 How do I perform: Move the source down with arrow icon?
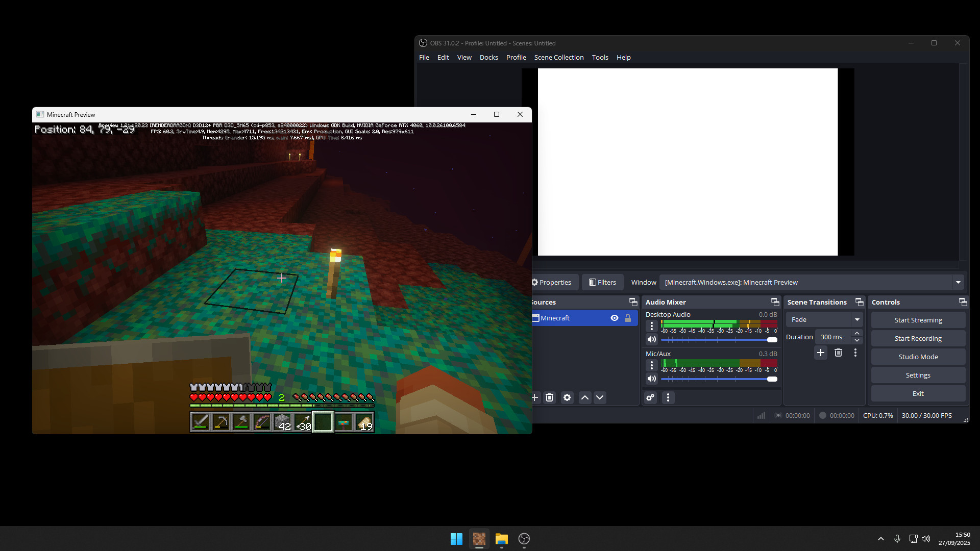point(600,398)
